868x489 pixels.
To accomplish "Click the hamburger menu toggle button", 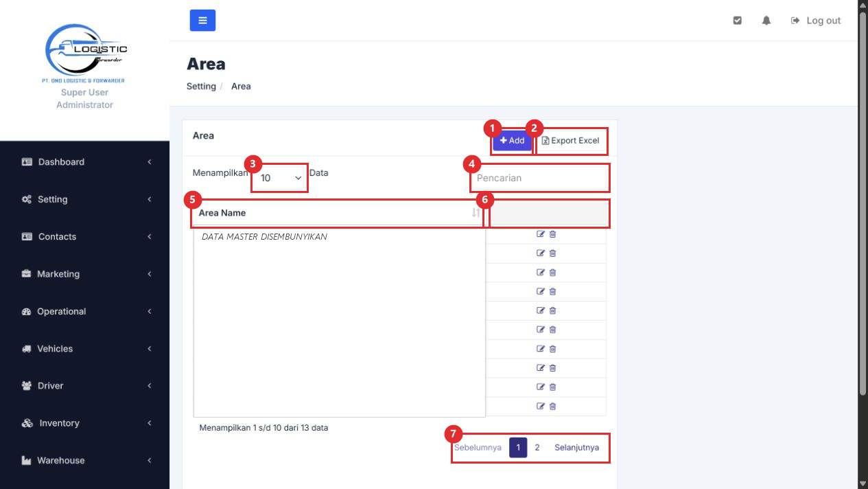I will pyautogui.click(x=202, y=21).
